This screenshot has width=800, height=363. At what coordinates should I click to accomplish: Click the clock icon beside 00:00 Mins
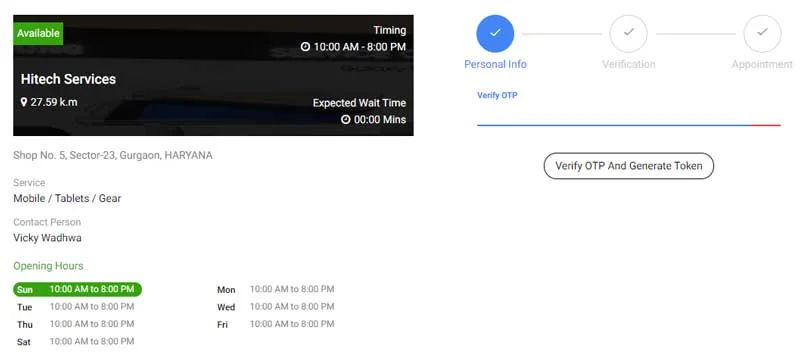pos(345,119)
